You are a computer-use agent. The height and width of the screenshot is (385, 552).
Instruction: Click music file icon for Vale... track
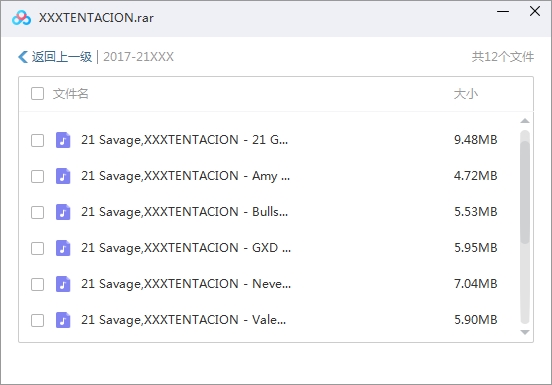(63, 320)
